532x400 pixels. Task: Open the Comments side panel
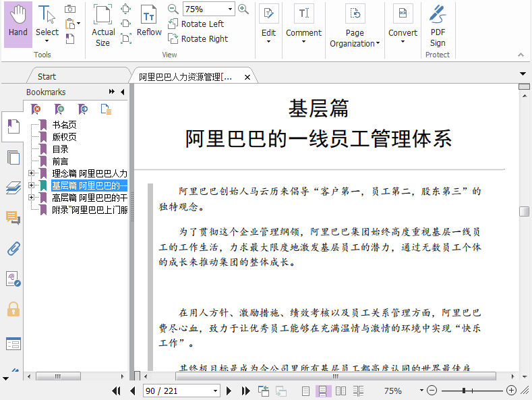click(x=13, y=218)
